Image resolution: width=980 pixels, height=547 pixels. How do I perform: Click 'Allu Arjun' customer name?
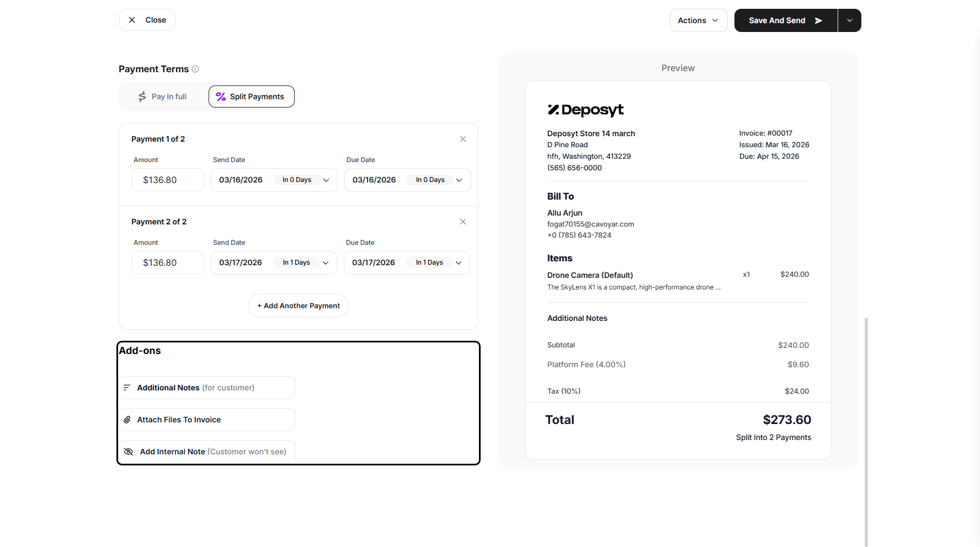coord(564,213)
